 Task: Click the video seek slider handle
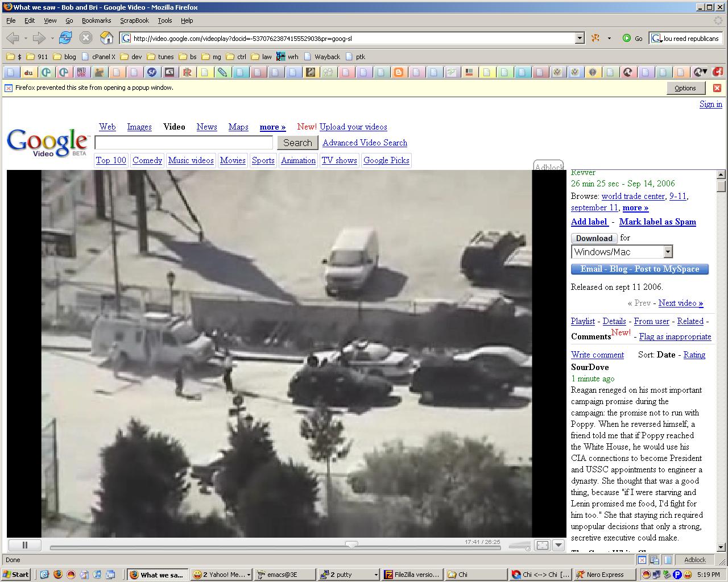(x=351, y=545)
